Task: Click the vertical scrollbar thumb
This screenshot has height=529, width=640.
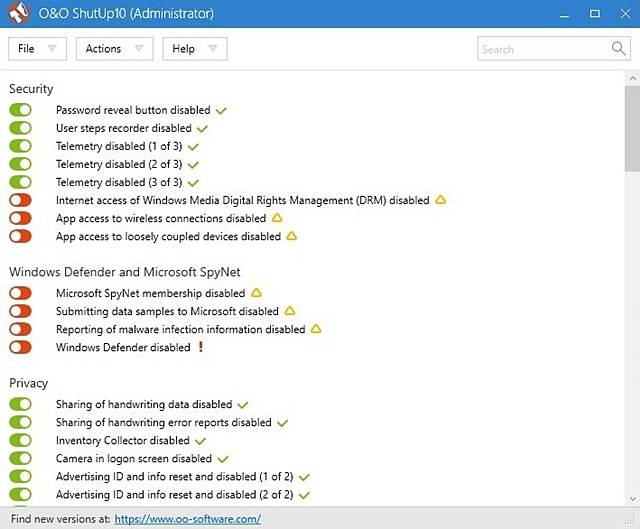Action: 632,129
